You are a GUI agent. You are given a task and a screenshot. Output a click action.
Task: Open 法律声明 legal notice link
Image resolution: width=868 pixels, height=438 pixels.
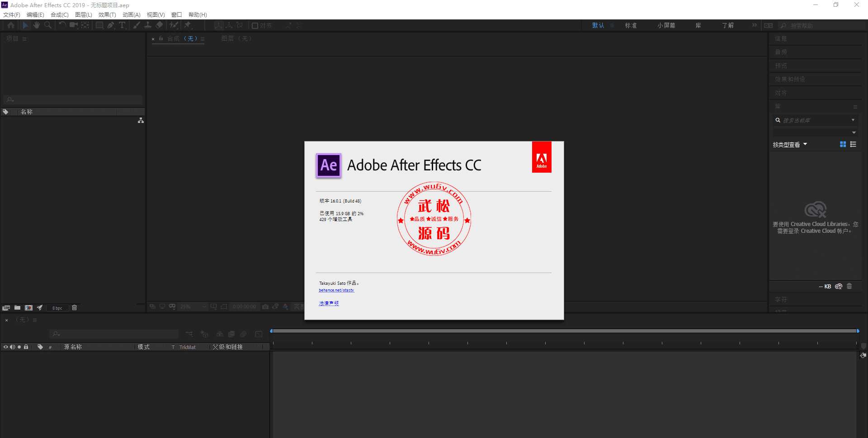(329, 303)
